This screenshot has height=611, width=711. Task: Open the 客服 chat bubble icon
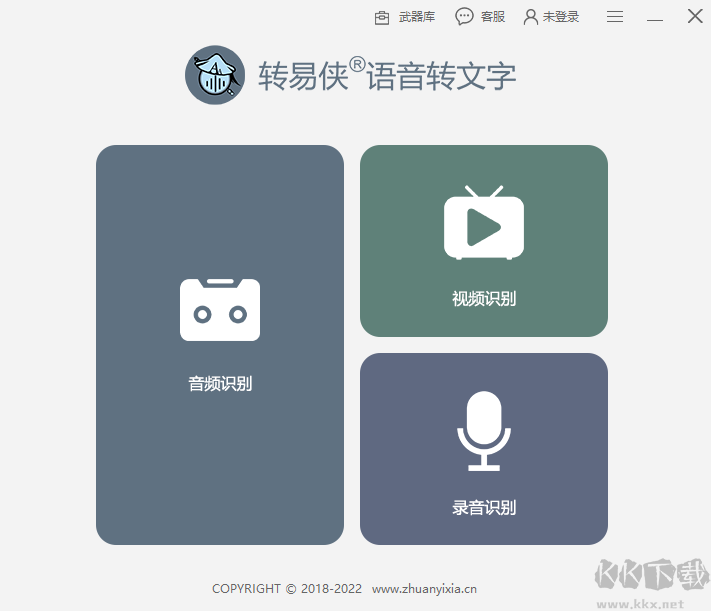pos(464,17)
